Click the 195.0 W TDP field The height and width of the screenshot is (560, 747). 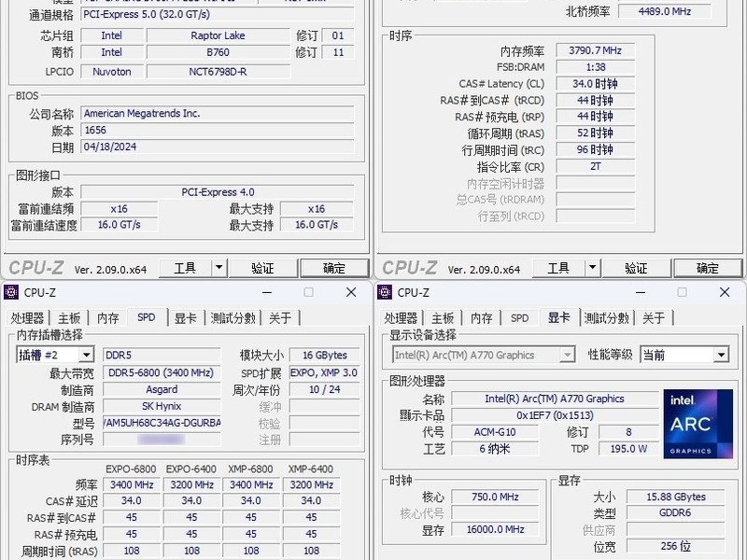point(628,449)
